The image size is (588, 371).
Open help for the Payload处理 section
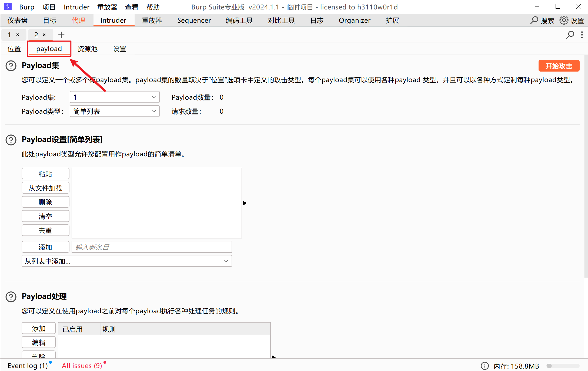click(x=11, y=297)
